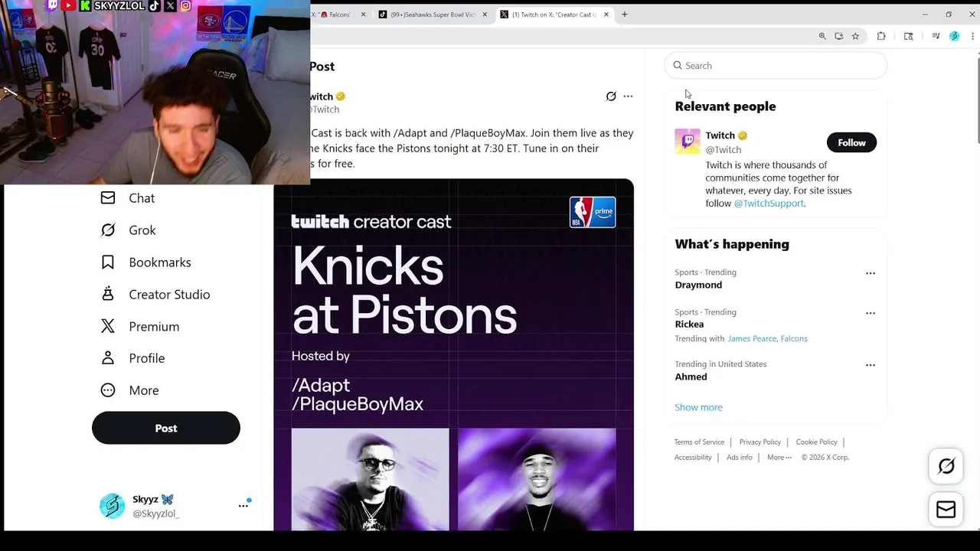Viewport: 980px width, 551px height.
Task: Open Rickea trend's three-dot options
Action: (871, 313)
